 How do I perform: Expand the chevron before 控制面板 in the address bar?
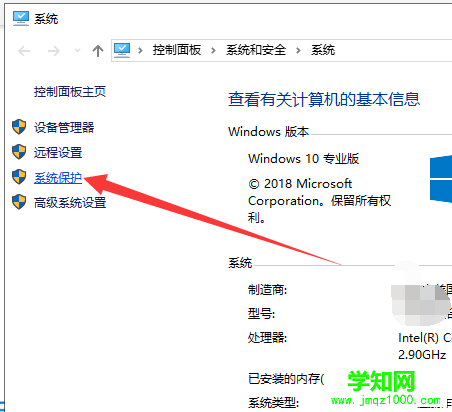pos(140,51)
